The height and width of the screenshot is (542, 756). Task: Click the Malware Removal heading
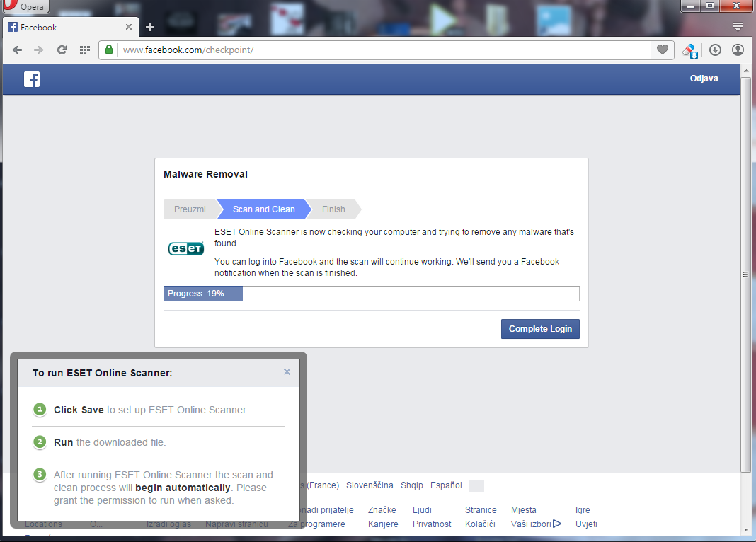point(205,174)
